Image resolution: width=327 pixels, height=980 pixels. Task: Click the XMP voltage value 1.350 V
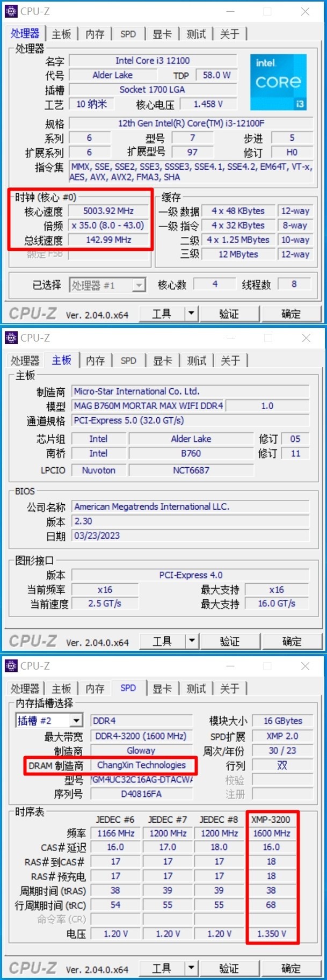click(x=272, y=934)
